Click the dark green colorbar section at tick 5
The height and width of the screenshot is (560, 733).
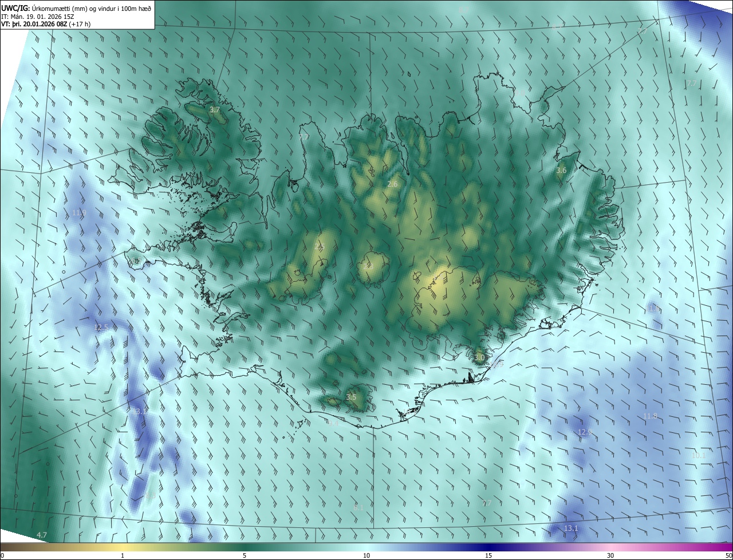coord(245,547)
